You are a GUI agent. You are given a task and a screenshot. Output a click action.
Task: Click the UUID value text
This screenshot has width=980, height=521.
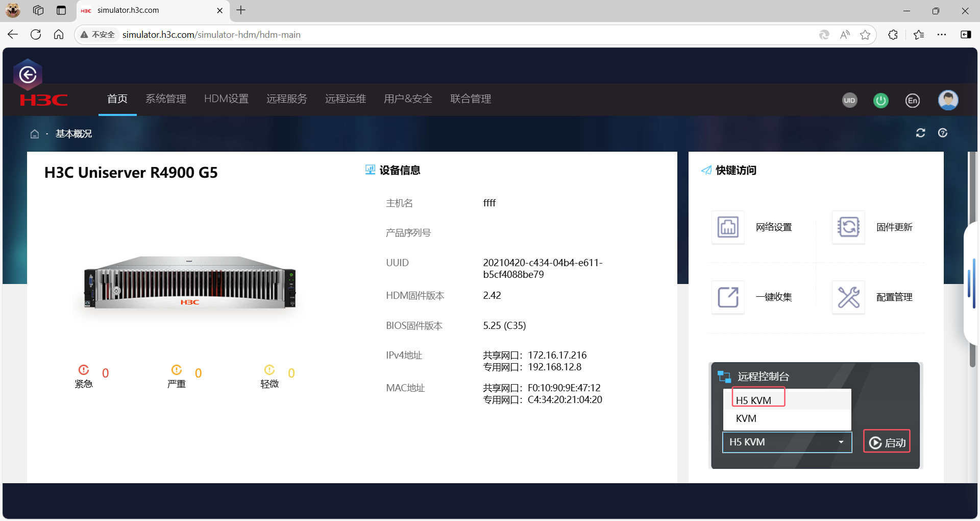pyautogui.click(x=543, y=269)
